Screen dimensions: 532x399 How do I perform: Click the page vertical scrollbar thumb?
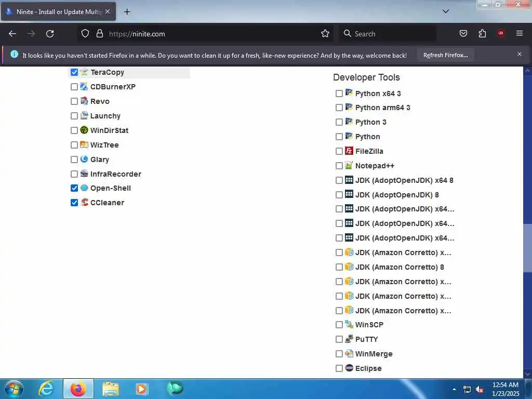point(527,248)
